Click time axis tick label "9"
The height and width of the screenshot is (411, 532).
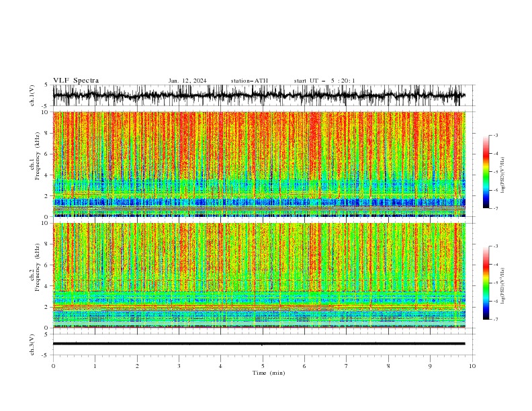click(x=430, y=366)
